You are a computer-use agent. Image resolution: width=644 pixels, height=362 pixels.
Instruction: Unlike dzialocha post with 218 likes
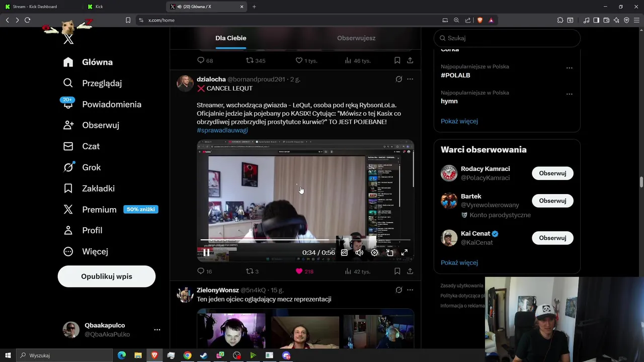tap(304, 271)
